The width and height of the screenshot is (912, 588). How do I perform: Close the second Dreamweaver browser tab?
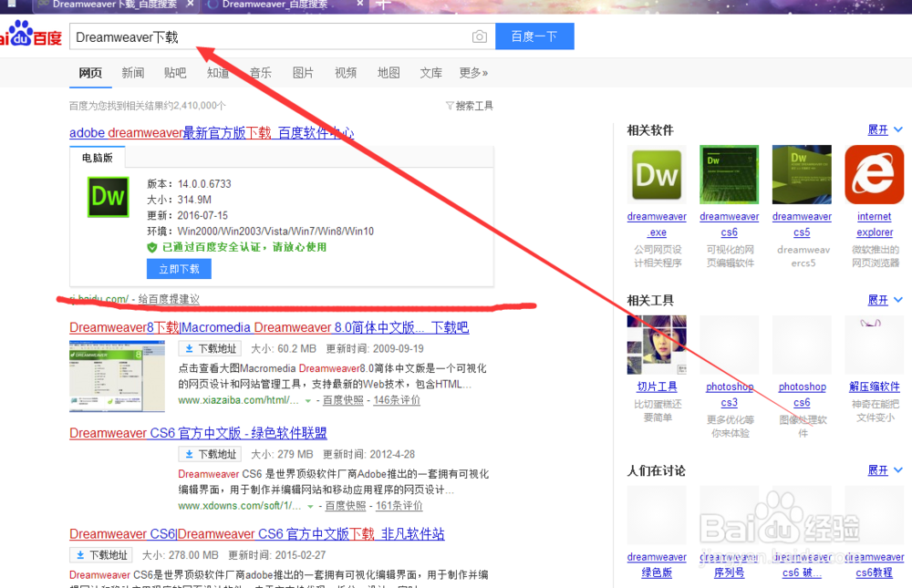click(360, 4)
